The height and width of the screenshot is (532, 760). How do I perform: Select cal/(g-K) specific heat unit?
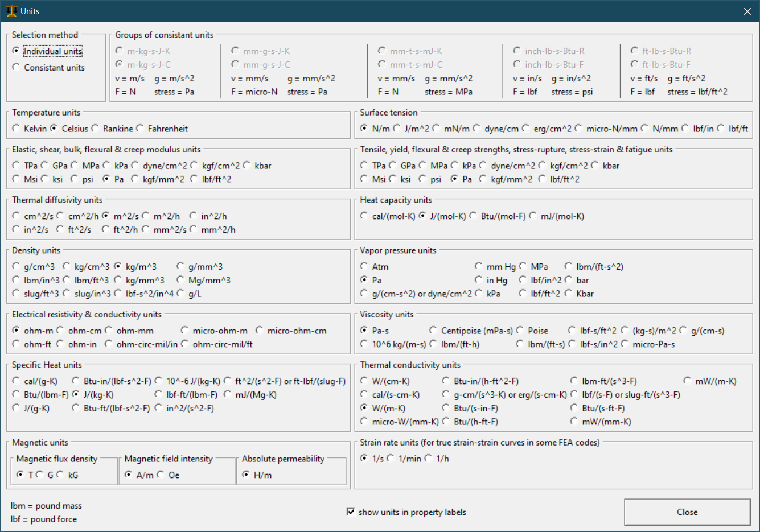point(17,381)
